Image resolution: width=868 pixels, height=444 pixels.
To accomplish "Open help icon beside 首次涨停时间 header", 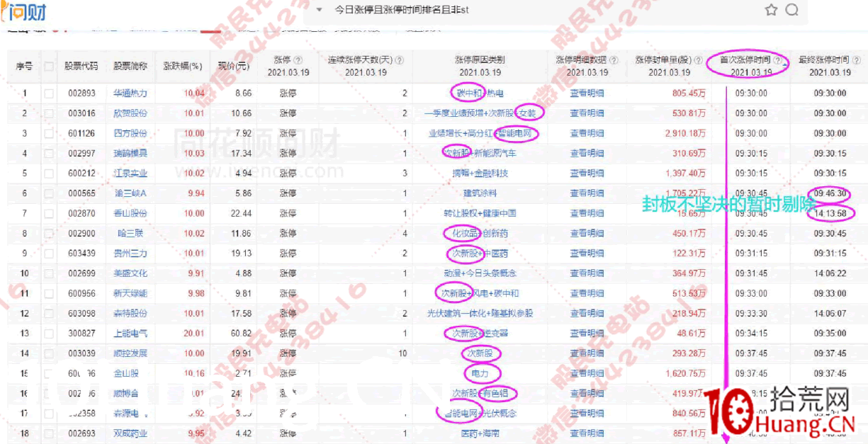I will point(777,61).
